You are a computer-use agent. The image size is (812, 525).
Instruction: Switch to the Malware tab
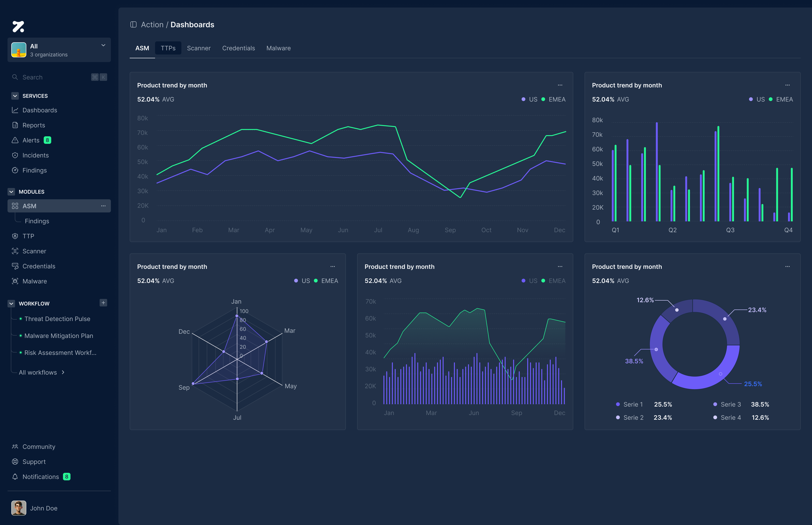(278, 48)
